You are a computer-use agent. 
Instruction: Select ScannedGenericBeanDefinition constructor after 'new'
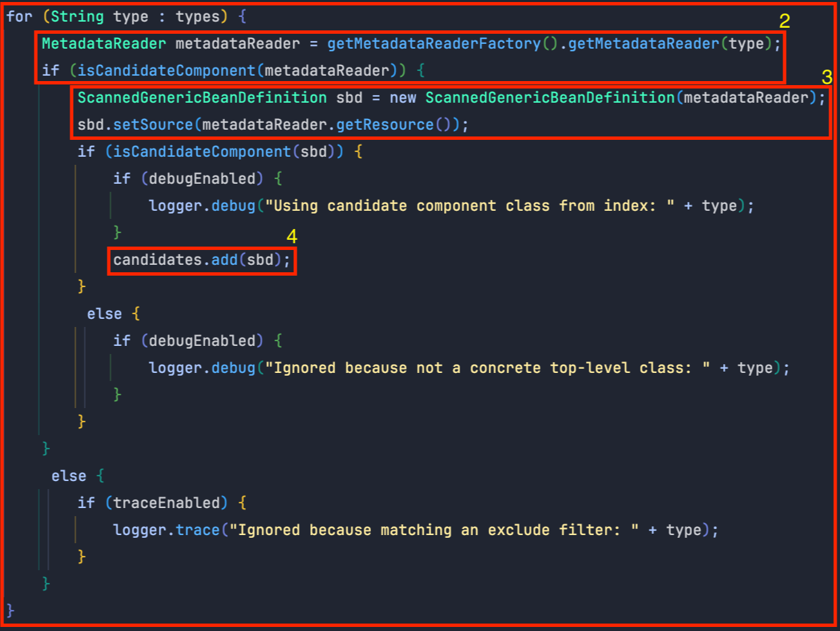pos(549,98)
